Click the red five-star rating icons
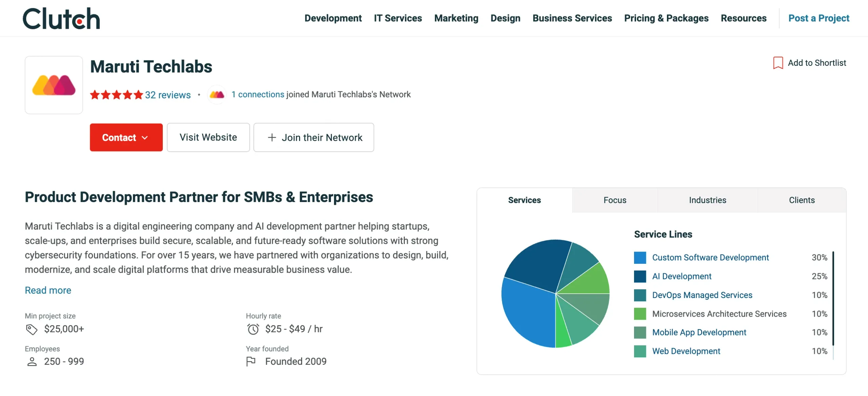This screenshot has height=396, width=868. (x=117, y=95)
